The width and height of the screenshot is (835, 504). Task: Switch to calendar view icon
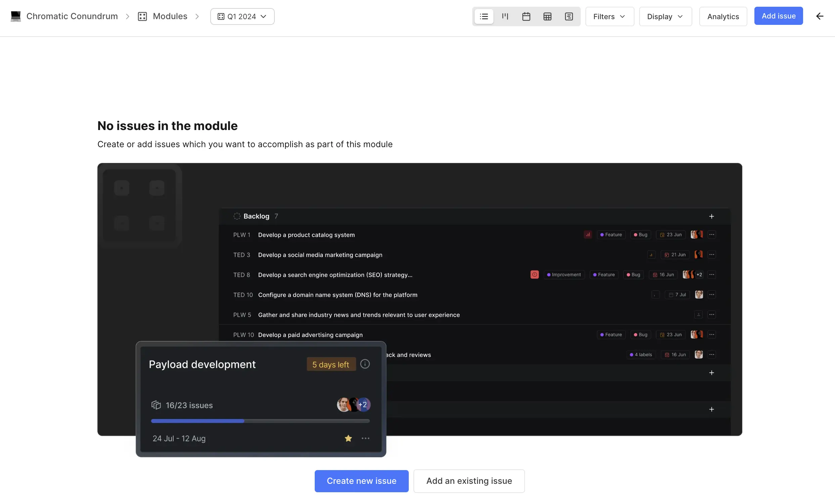[526, 16]
